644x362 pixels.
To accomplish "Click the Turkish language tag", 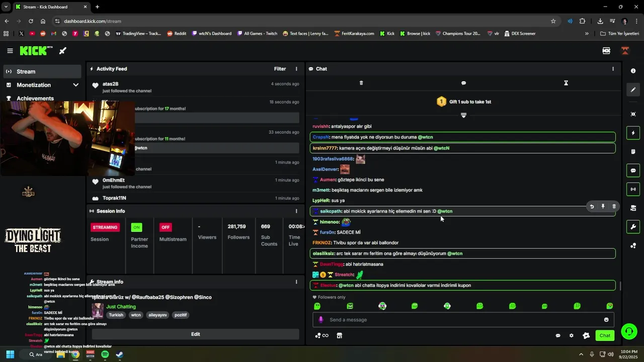I will tap(116, 315).
